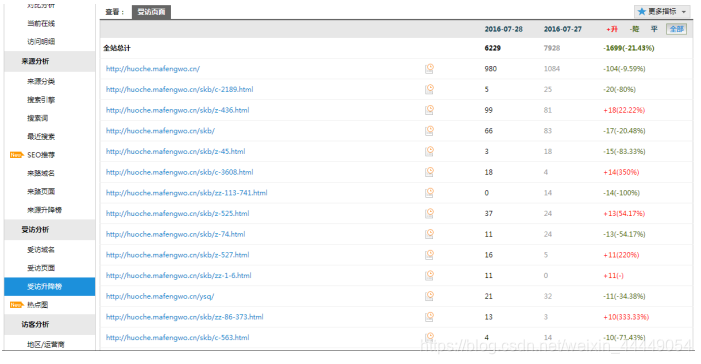The image size is (701, 364).
Task: Open the skb/z-45.html link
Action: pyautogui.click(x=176, y=151)
